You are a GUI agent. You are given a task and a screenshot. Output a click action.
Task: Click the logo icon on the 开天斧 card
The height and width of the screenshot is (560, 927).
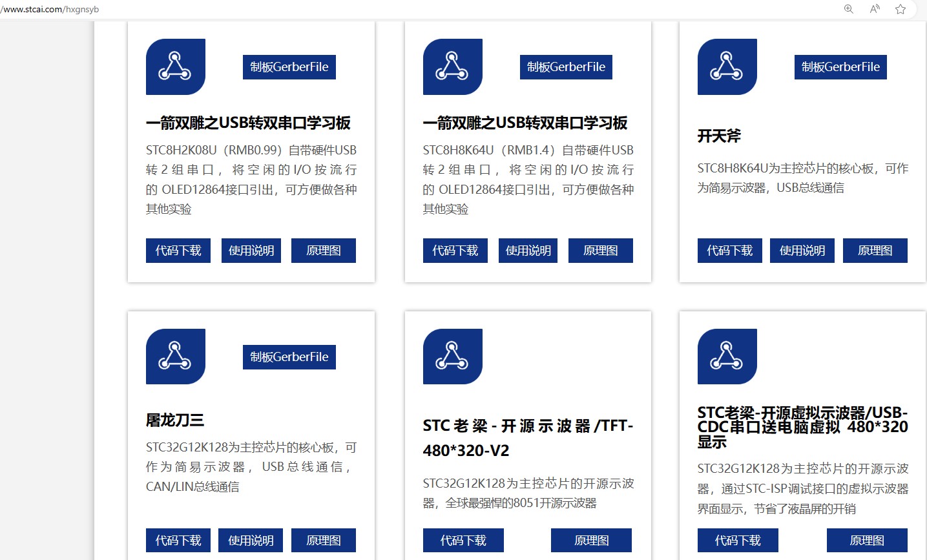[x=727, y=67]
